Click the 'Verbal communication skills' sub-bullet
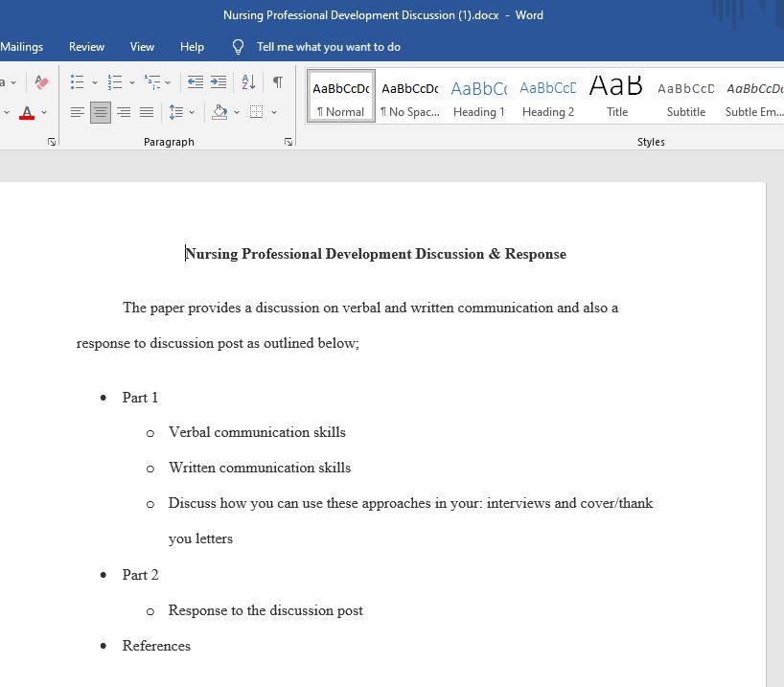Screen dimensions: 784x687 [257, 432]
